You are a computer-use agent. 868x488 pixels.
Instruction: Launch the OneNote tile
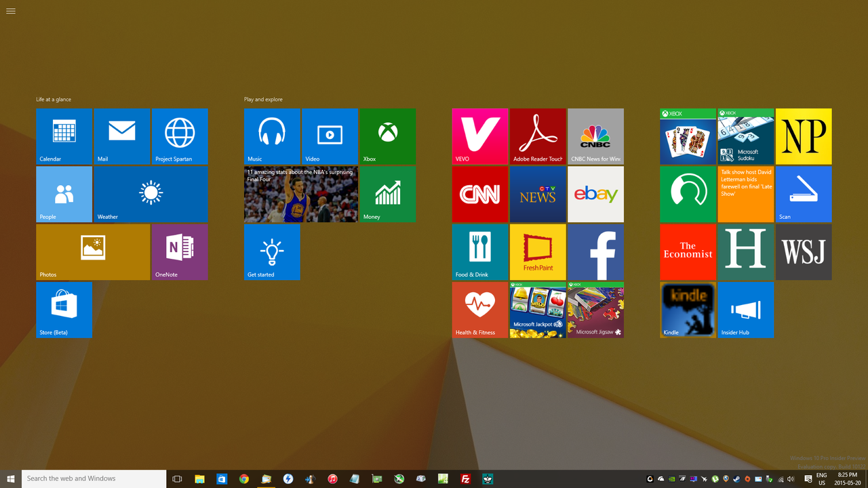tap(180, 252)
